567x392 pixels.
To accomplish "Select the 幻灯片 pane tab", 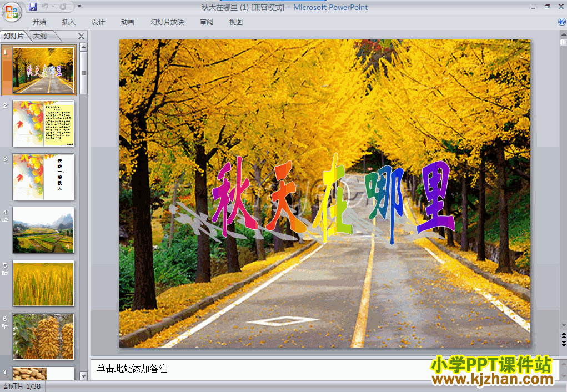I will click(x=14, y=36).
